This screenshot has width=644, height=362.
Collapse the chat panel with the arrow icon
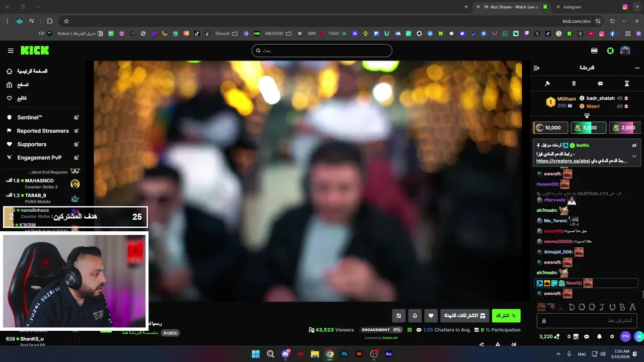coord(536,68)
